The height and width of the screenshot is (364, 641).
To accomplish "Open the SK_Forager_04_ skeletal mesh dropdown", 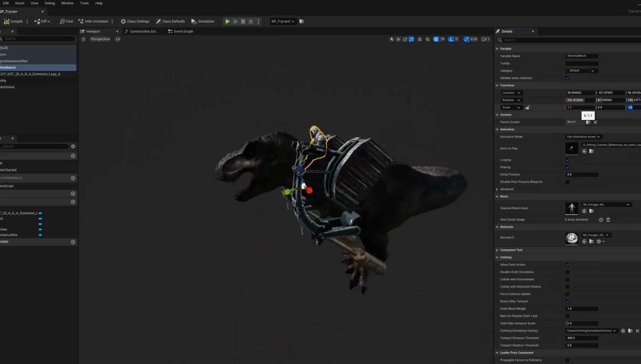I will click(606, 204).
